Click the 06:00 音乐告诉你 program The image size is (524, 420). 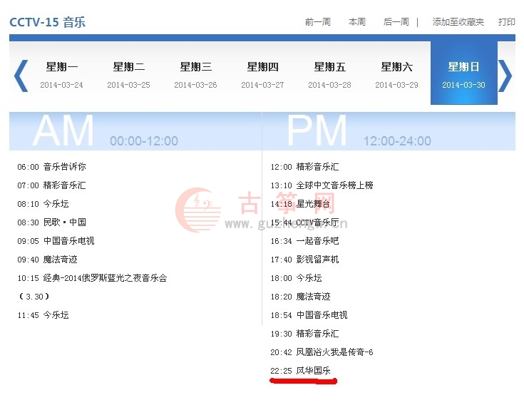51,167
